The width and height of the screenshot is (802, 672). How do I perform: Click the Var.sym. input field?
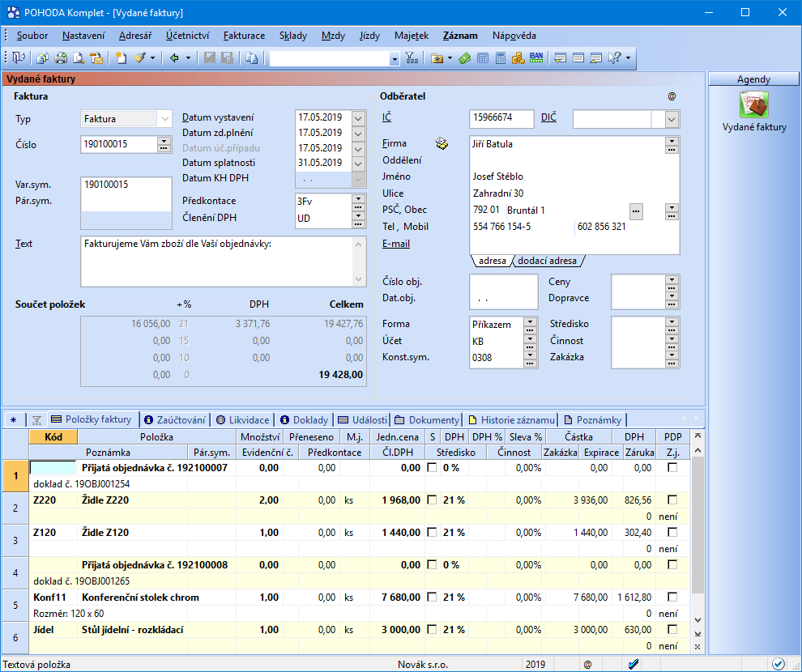126,185
